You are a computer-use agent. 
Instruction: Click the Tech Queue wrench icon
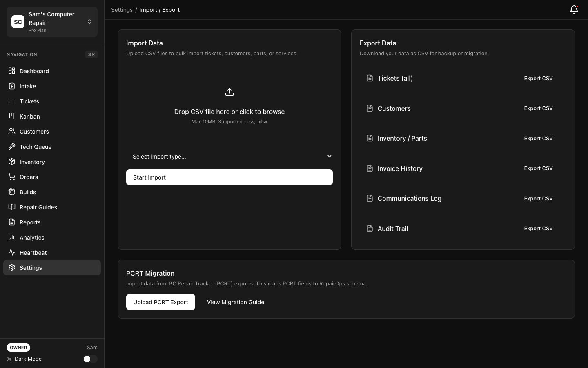(x=11, y=147)
